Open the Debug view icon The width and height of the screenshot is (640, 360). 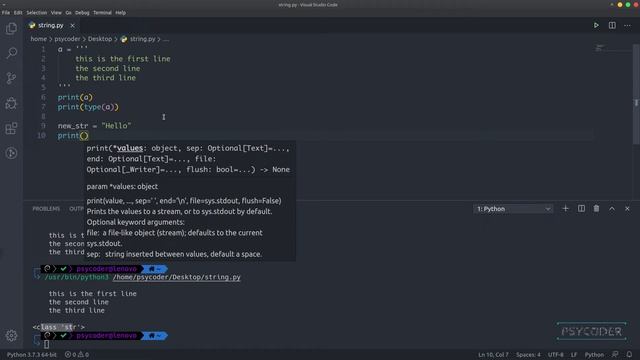11,103
